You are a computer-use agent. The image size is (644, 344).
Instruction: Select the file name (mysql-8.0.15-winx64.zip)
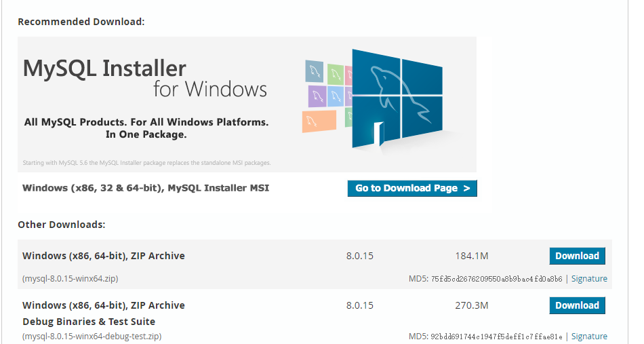[71, 279]
